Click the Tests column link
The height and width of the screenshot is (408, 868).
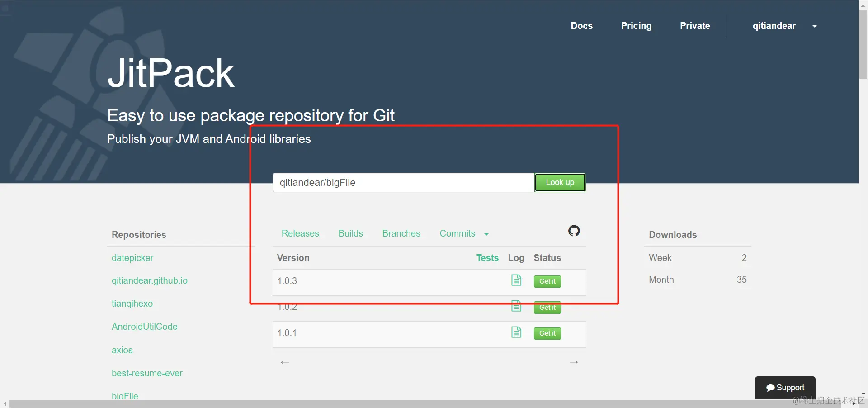487,258
